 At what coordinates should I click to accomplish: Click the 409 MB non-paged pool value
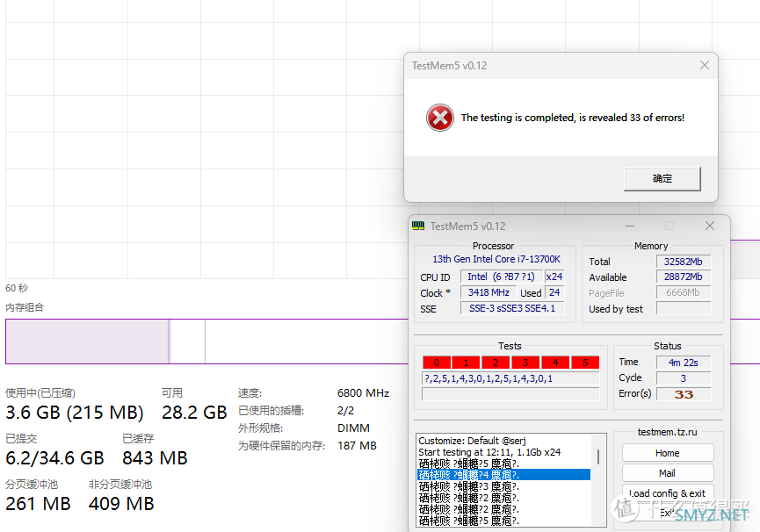[121, 503]
